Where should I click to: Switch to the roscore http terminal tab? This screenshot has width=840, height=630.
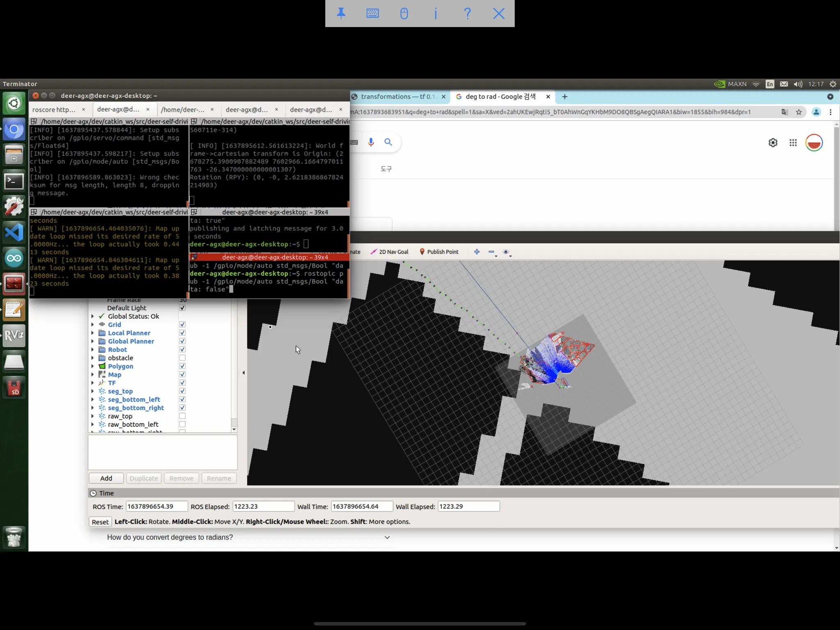pos(54,110)
